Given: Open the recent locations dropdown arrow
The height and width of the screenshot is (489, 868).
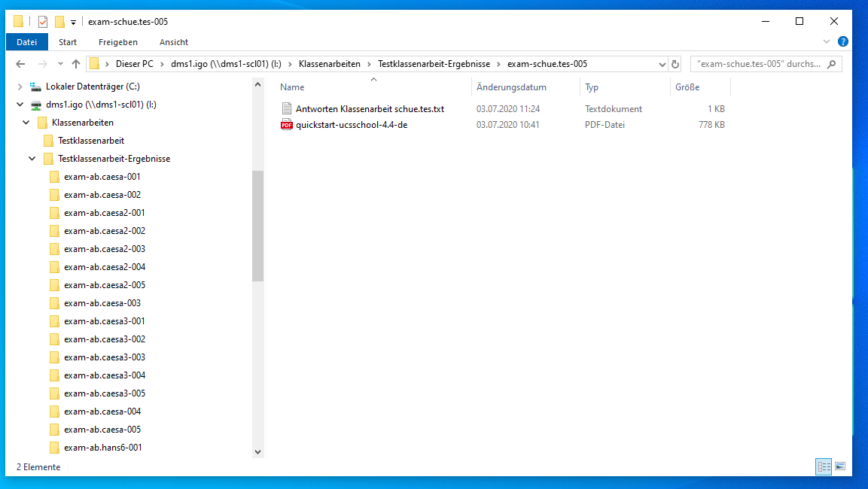Looking at the screenshot, I should click(x=60, y=64).
